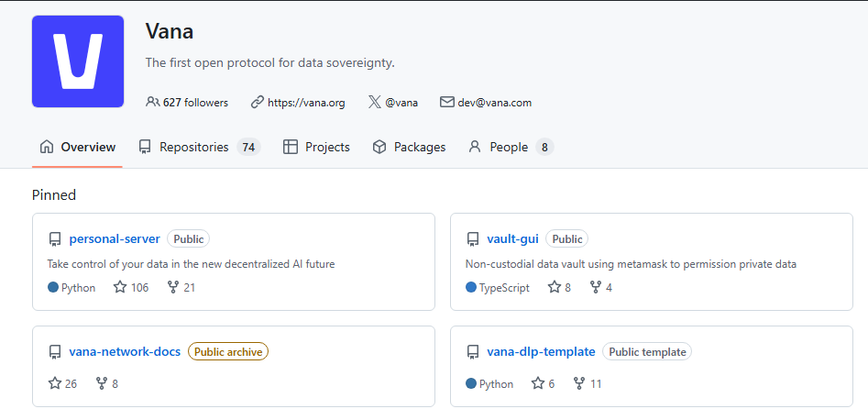View personal-server's 106 stargazers
Viewport: 868px width, 420px height.
(131, 288)
